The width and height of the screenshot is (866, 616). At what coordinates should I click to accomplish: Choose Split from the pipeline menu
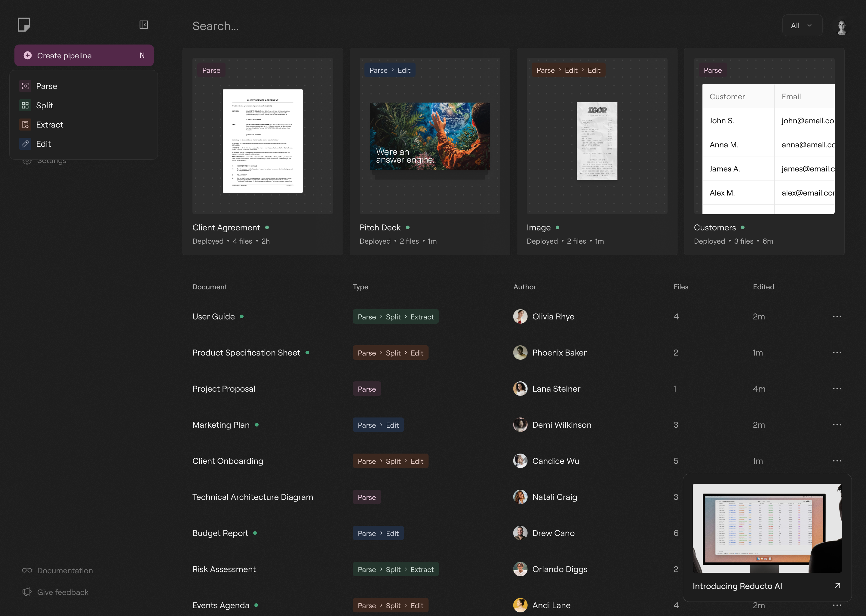pos(83,106)
